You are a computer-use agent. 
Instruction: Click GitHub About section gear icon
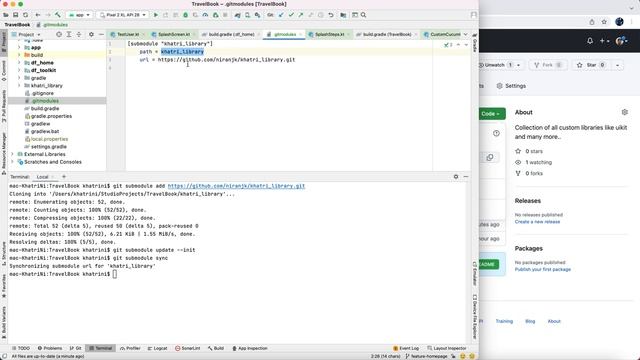(624, 112)
